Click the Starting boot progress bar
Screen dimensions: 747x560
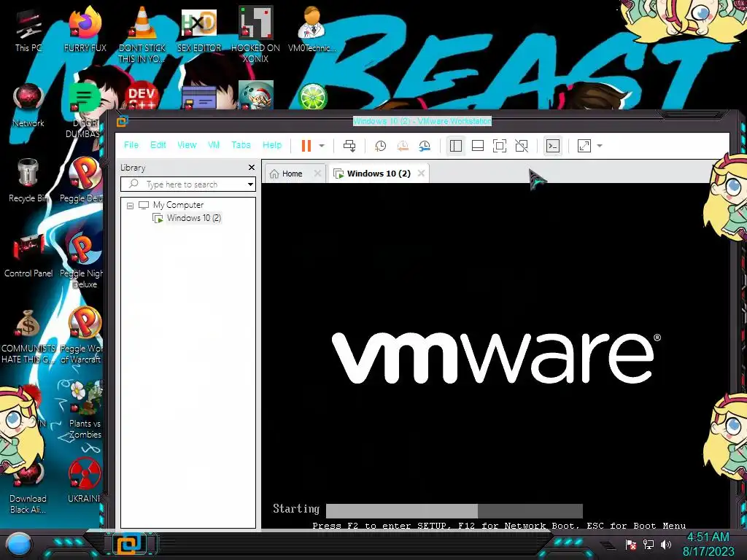pos(454,510)
